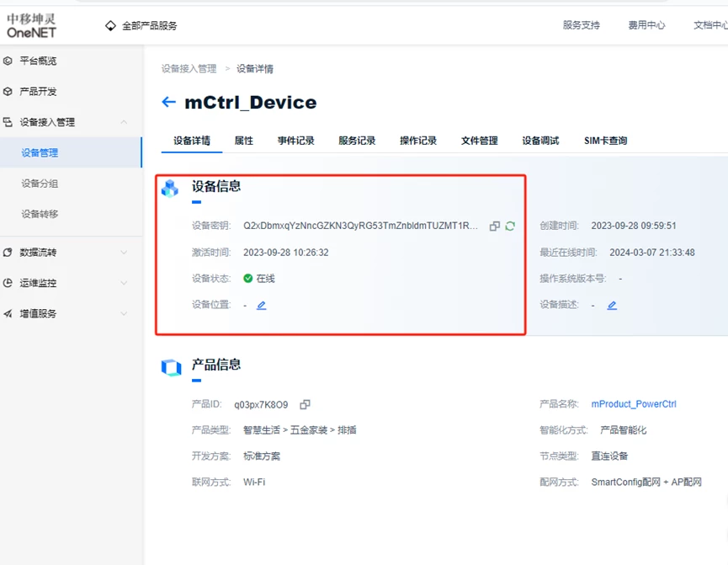
Task: Click the 增值服务 sidebar icon
Action: [8, 313]
